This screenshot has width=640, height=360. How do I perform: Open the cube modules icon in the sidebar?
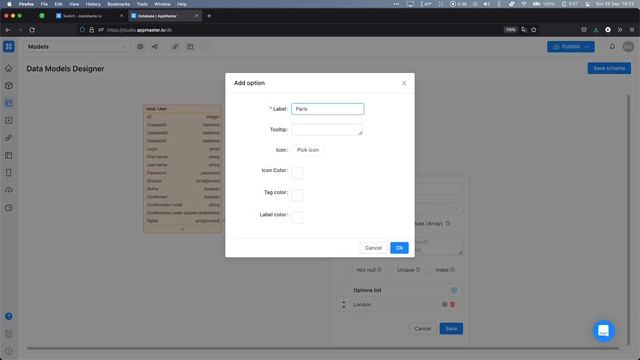click(x=9, y=86)
